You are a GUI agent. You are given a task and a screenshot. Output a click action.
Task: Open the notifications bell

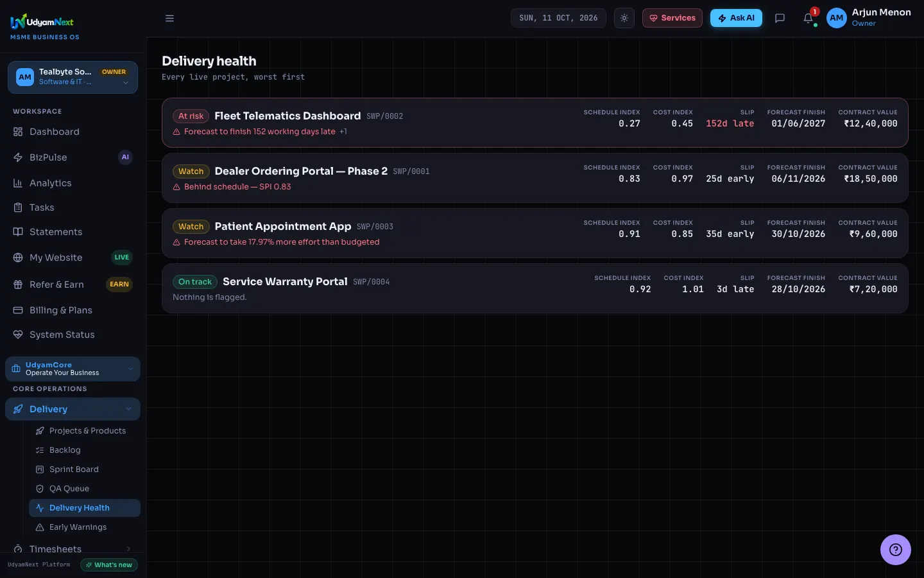click(809, 18)
